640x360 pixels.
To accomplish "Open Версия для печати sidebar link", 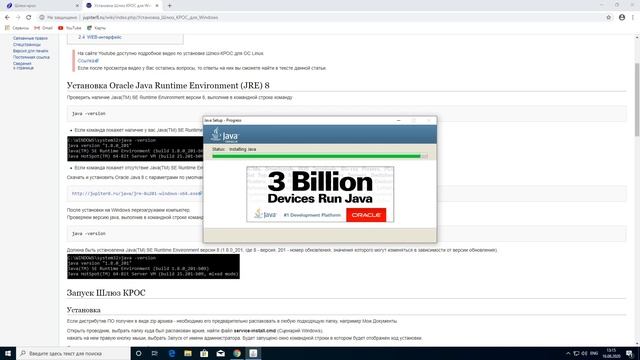I will pos(31,51).
